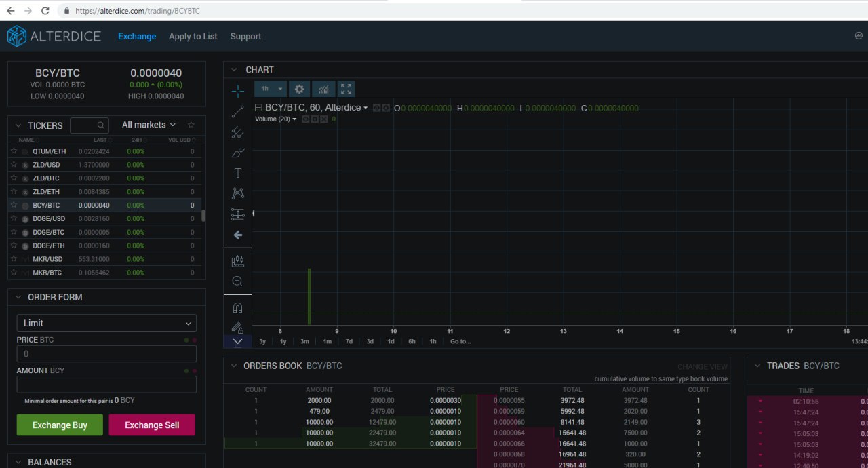Expand more chart tools chevron
The height and width of the screenshot is (468, 868).
(237, 342)
